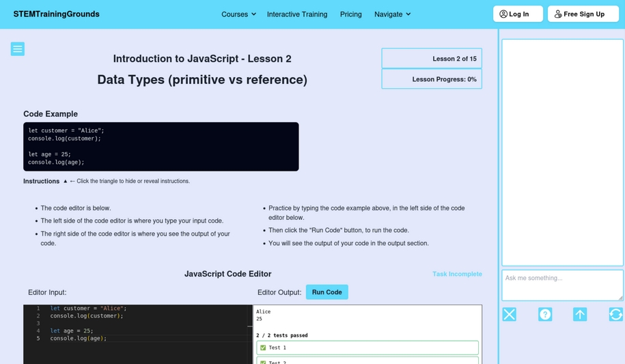625x364 pixels.
Task: Click the JavaScript Code Editor heading
Action: [227, 274]
